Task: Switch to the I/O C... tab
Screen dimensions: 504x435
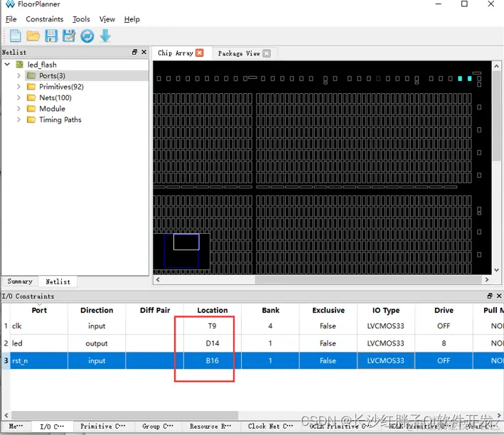Action: pos(52,426)
